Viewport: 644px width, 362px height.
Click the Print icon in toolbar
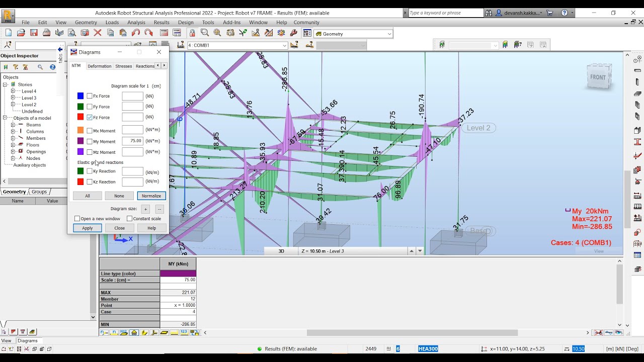[46, 33]
